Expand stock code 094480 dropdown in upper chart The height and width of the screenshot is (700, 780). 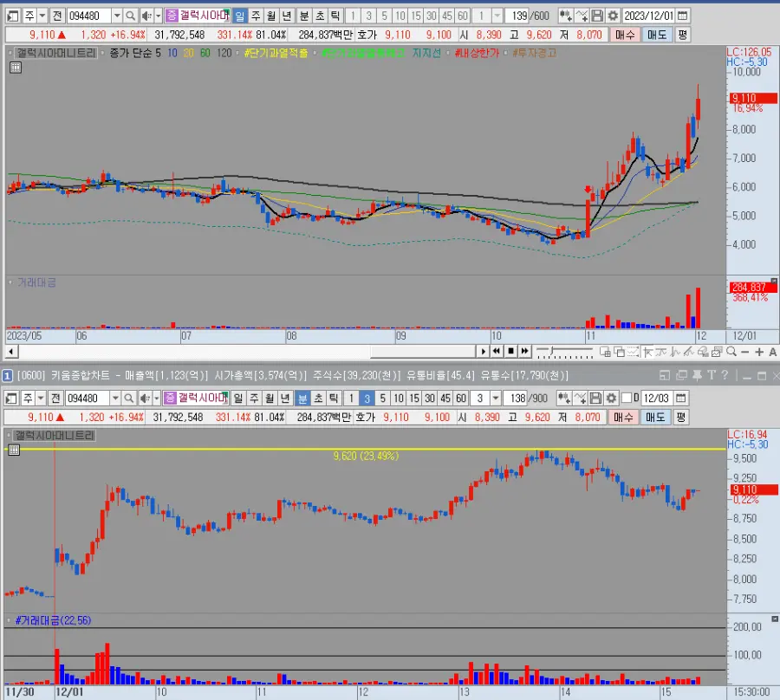[x=117, y=16]
